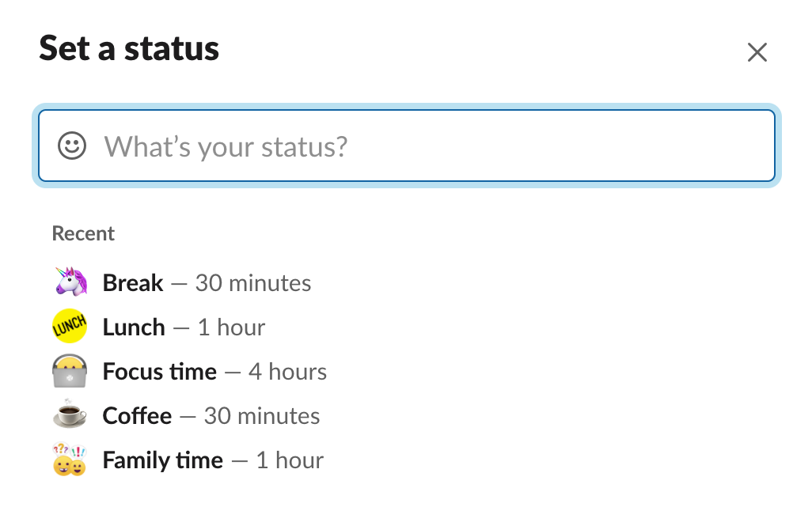Choose the Lunch recent status
812x507 pixels.
tap(134, 327)
